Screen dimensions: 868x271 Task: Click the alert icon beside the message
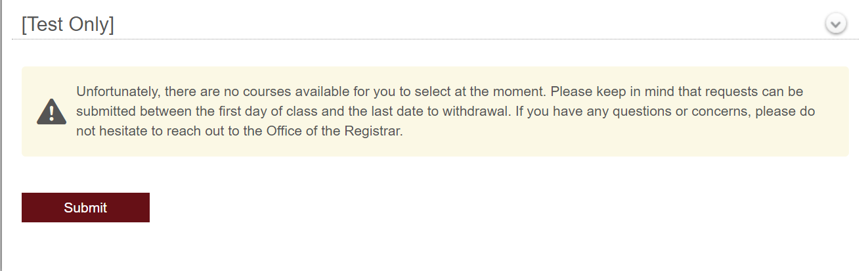(x=52, y=112)
